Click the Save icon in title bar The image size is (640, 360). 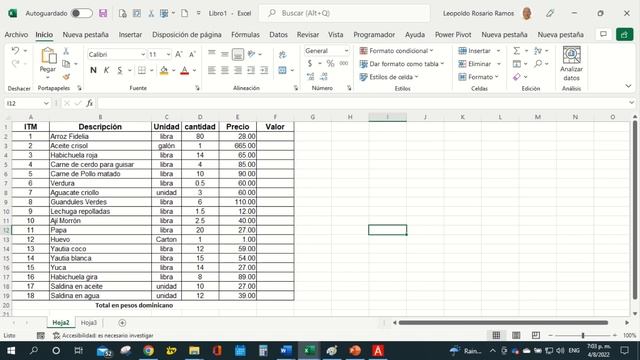point(103,13)
